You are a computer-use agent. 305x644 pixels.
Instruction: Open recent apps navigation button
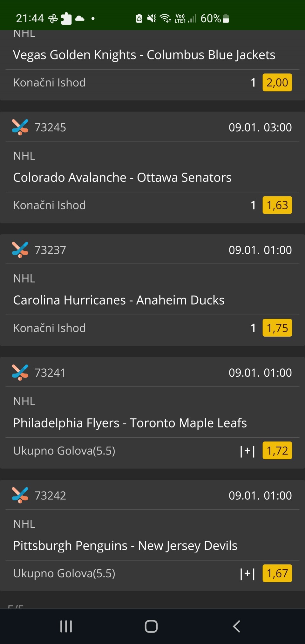tap(66, 627)
